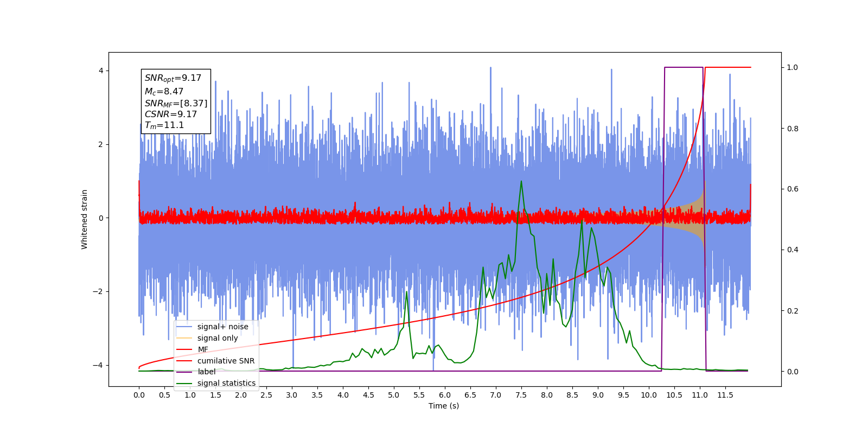This screenshot has width=868, height=434.
Task: Click the 3.5 tick on the time axis
Action: pyautogui.click(x=317, y=395)
